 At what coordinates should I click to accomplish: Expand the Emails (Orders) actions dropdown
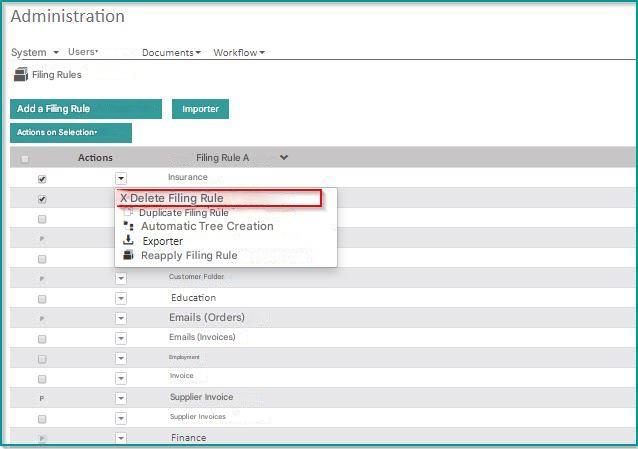[121, 318]
